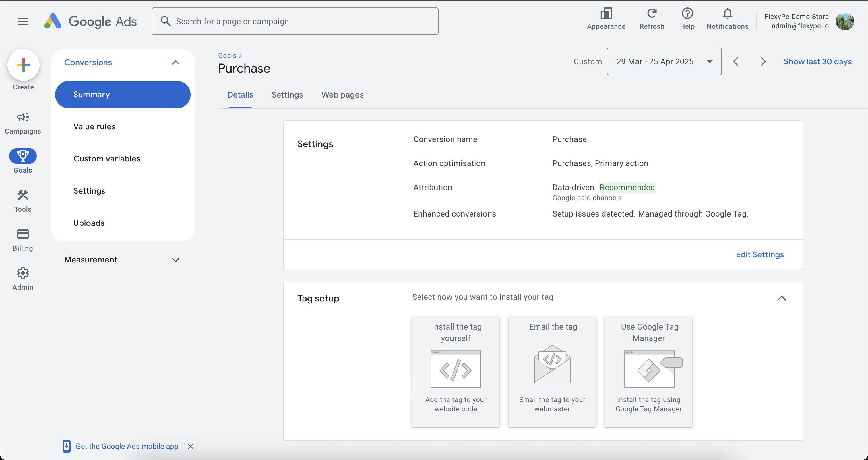Click Edit Settings link
868x460 pixels.
759,255
